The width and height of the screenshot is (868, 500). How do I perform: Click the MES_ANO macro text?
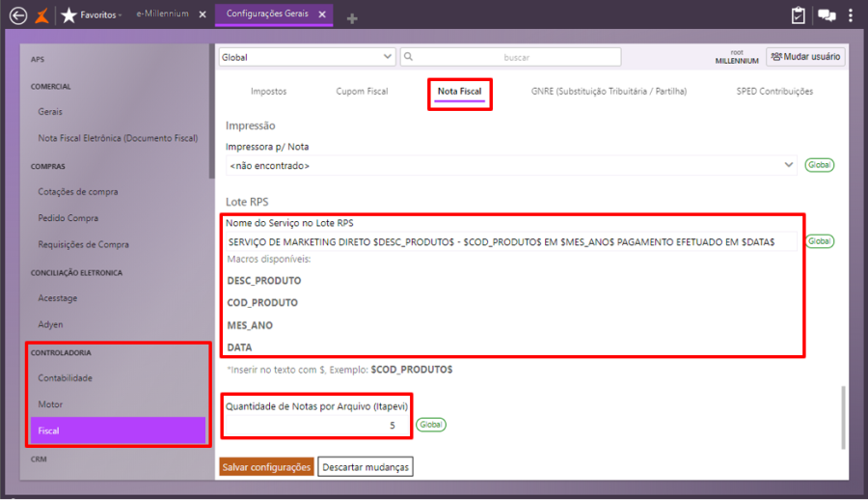pyautogui.click(x=250, y=325)
